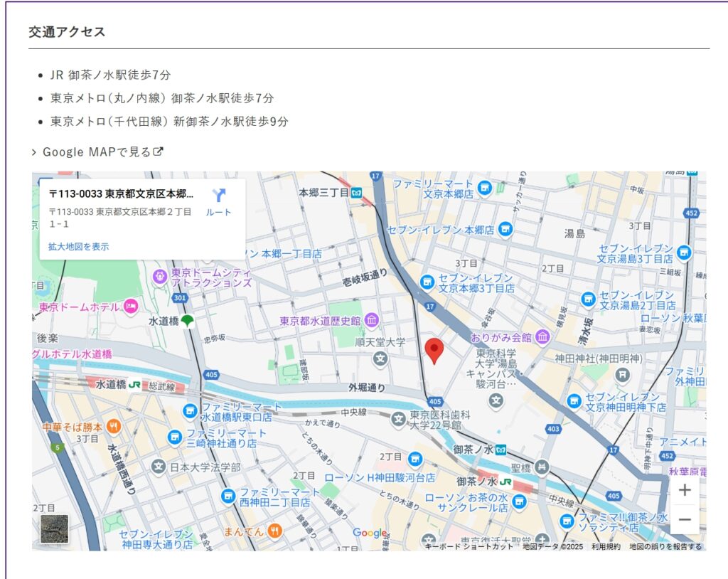Click the ファミリーマート 三崎神社通り店 pin
728x579 pixels.
click(x=175, y=437)
